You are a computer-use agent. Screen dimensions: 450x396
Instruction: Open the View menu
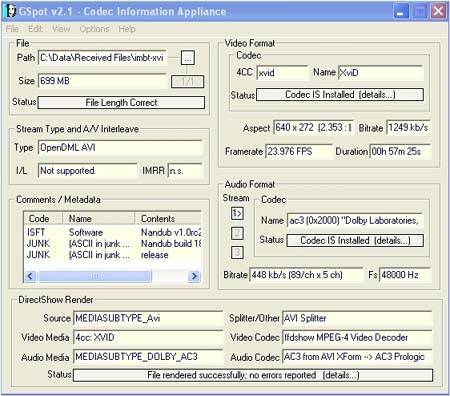coord(61,29)
